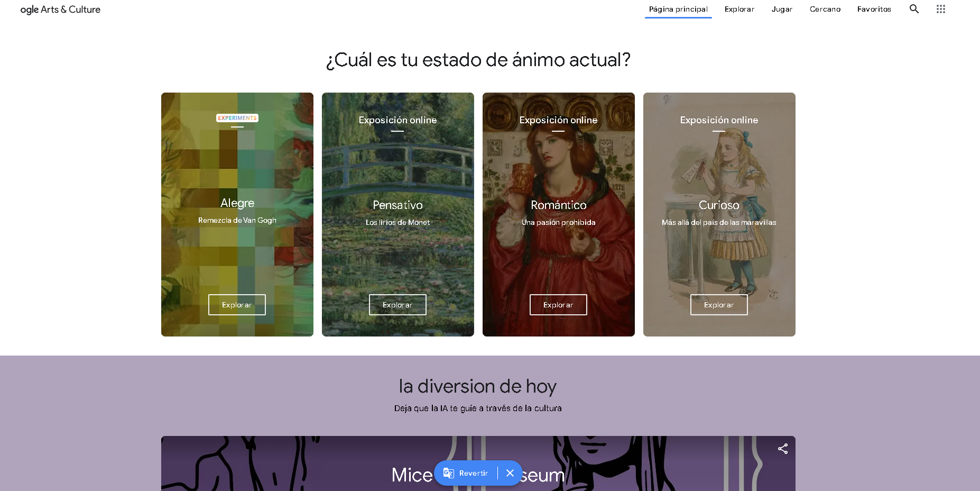Open the Cercano menu item
The width and height of the screenshot is (980, 491).
click(825, 9)
